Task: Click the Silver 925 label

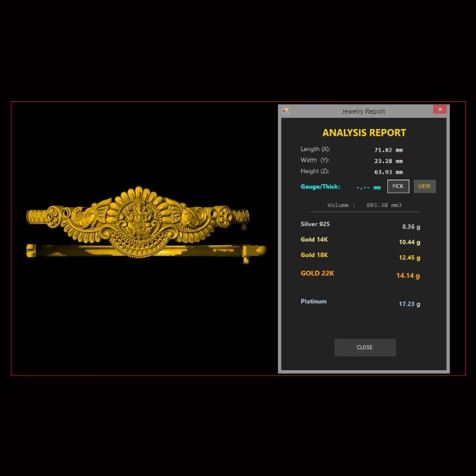Action: 315,224
